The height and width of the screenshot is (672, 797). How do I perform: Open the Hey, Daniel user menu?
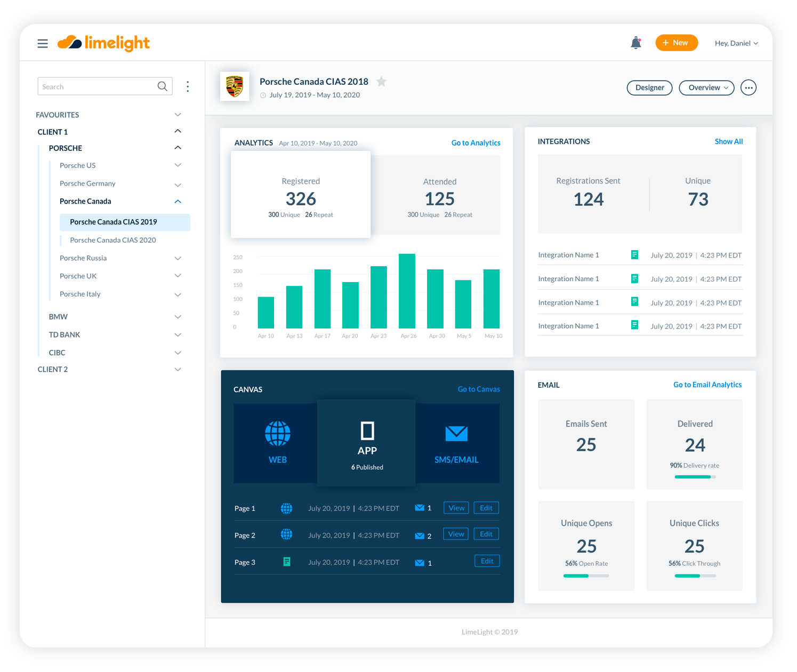tap(736, 43)
